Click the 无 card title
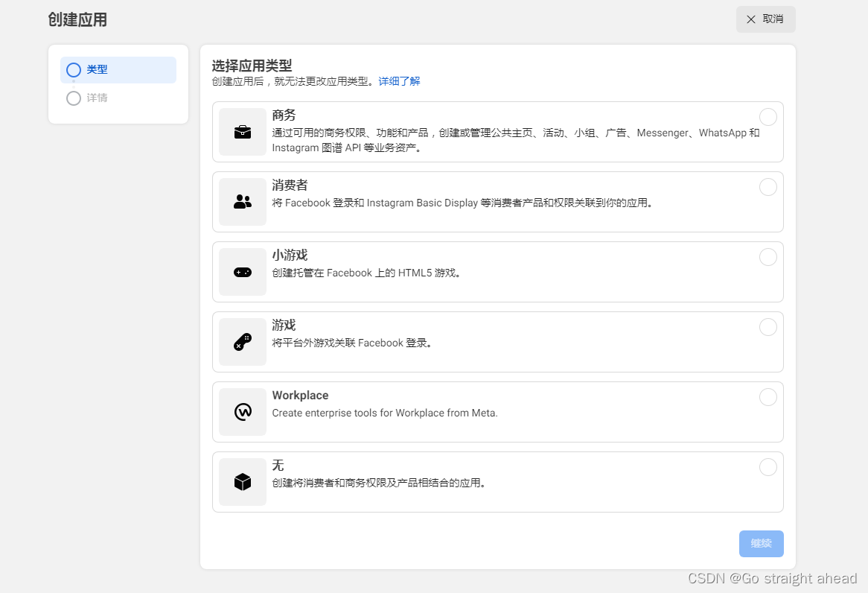868x593 pixels. tap(278, 465)
